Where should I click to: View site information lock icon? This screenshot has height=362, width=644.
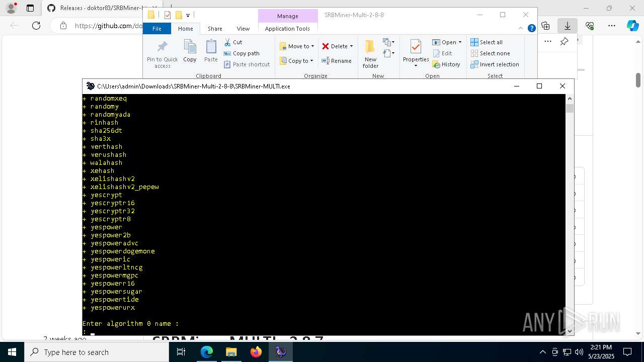click(63, 26)
